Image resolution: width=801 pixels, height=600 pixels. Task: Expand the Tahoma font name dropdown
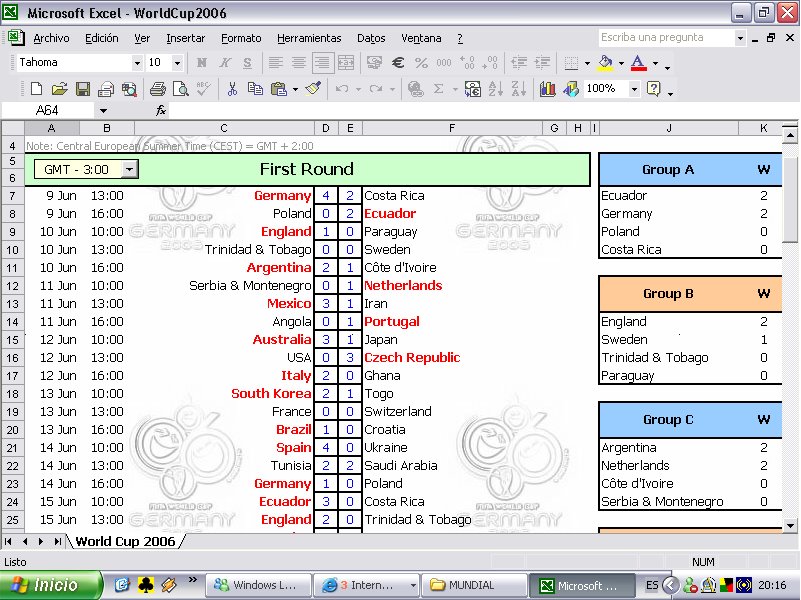[x=137, y=63]
